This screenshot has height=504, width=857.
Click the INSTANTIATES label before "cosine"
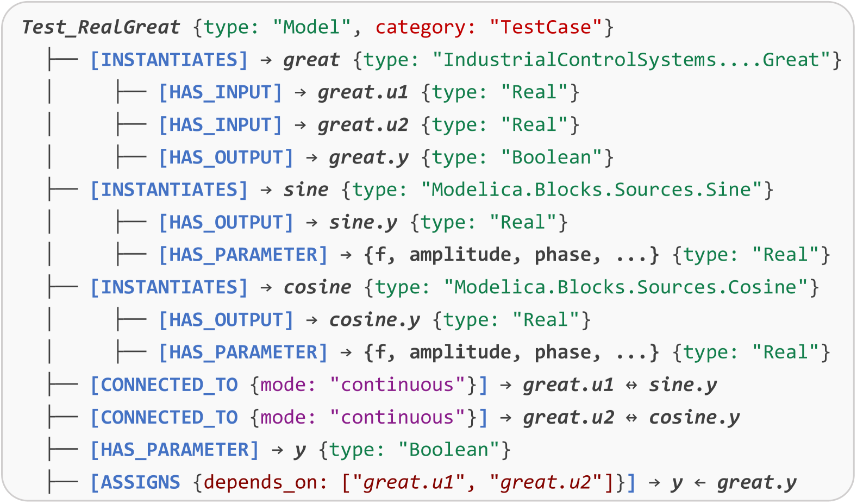coord(169,287)
